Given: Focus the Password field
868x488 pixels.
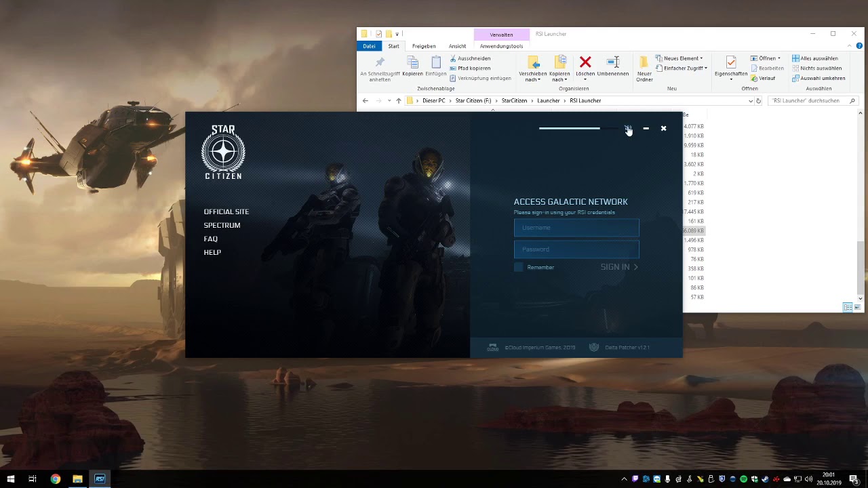Looking at the screenshot, I should coord(576,249).
